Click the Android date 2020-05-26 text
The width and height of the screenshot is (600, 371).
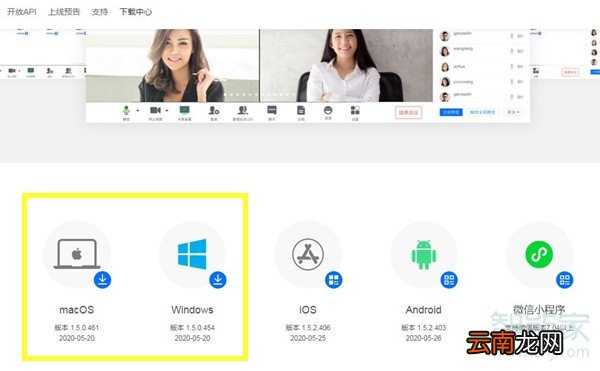click(x=424, y=338)
